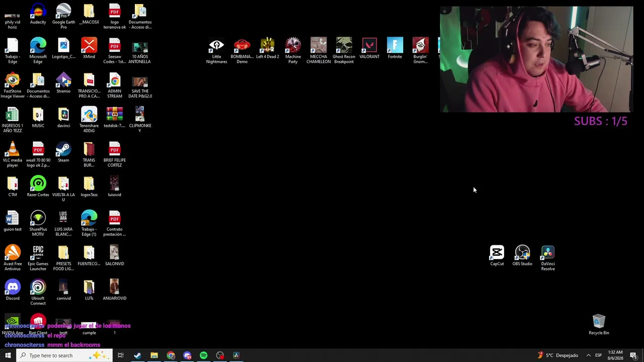The width and height of the screenshot is (644, 362).
Task: Open the ShurePlus MOTIV shortcut
Action: click(x=38, y=224)
